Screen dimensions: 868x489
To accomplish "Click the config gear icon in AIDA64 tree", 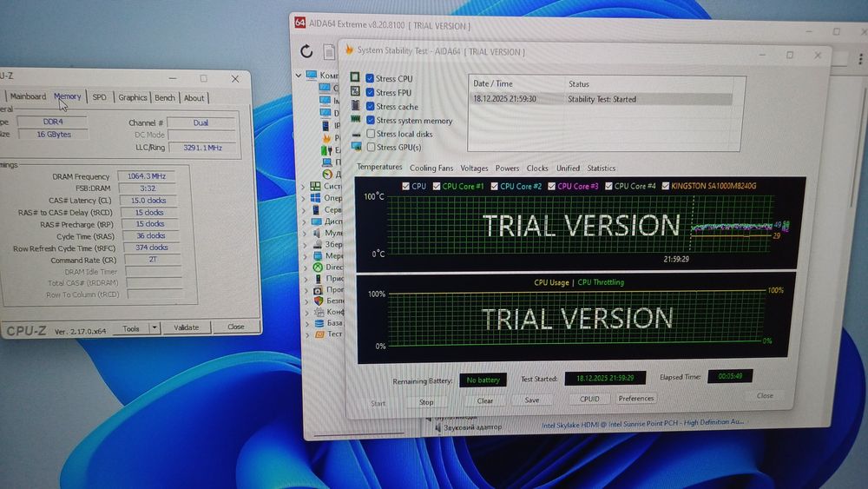I will [x=319, y=312].
